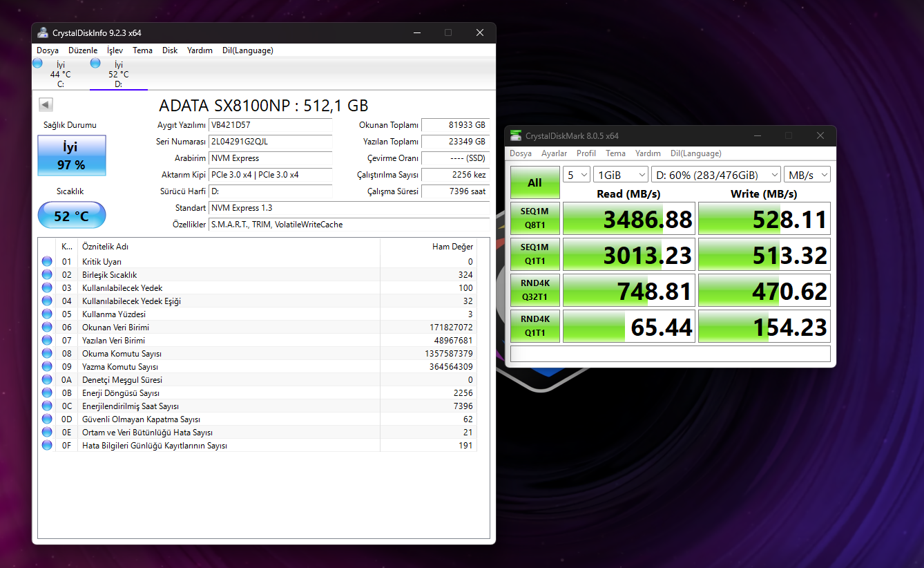Viewport: 924px width, 568px height.
Task: Run the RND4K Q32T1 benchmark
Action: [535, 290]
